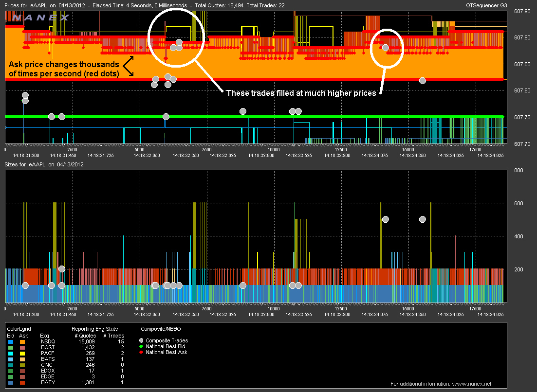Screen dimensions: 537x392
Task: Click the 'QTSequencer G3' title text
Action: (486, 5)
